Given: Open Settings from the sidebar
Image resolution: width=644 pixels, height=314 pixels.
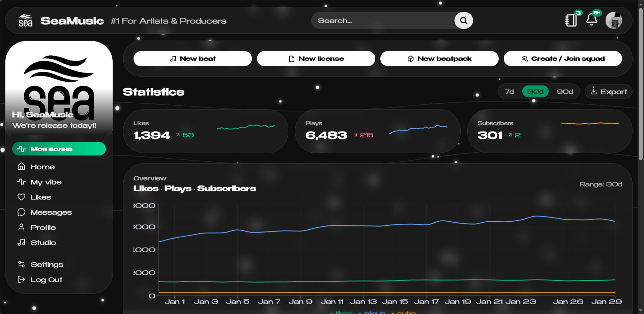Looking at the screenshot, I should pyautogui.click(x=47, y=264).
